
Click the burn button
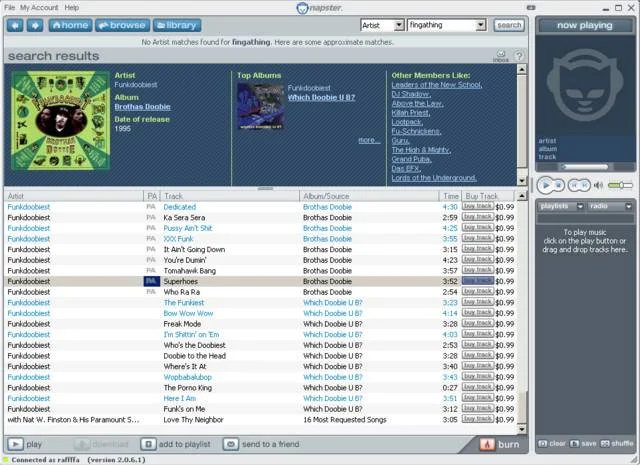(x=500, y=444)
